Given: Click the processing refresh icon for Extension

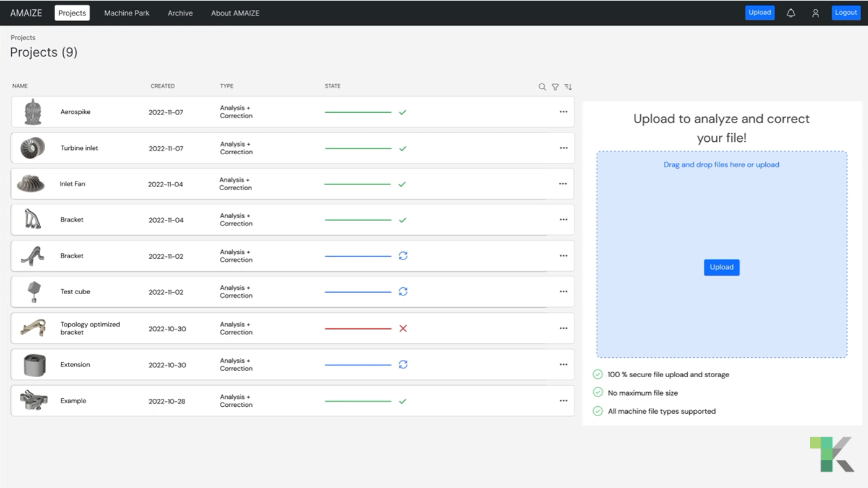Looking at the screenshot, I should [403, 365].
